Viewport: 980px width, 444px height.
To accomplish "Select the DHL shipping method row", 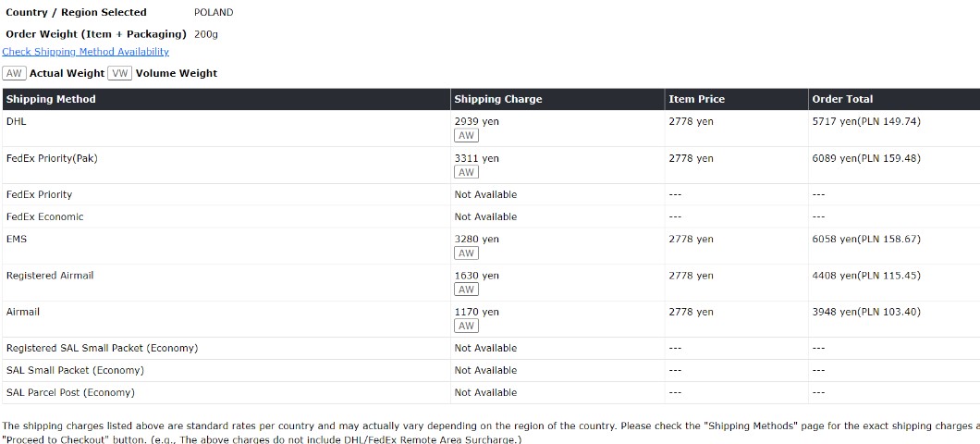I will tap(16, 121).
